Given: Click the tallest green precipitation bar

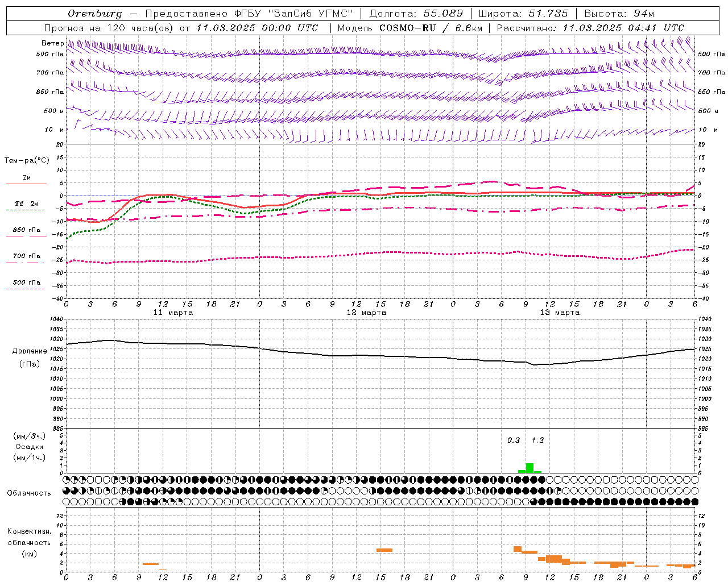Looking at the screenshot, I should click(x=530, y=468).
